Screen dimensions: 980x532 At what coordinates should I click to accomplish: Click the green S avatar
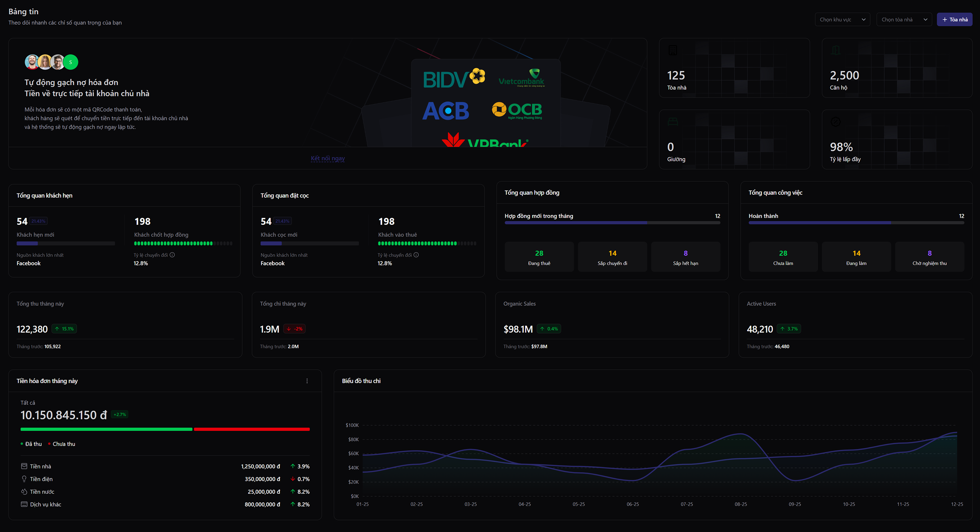[x=71, y=62]
